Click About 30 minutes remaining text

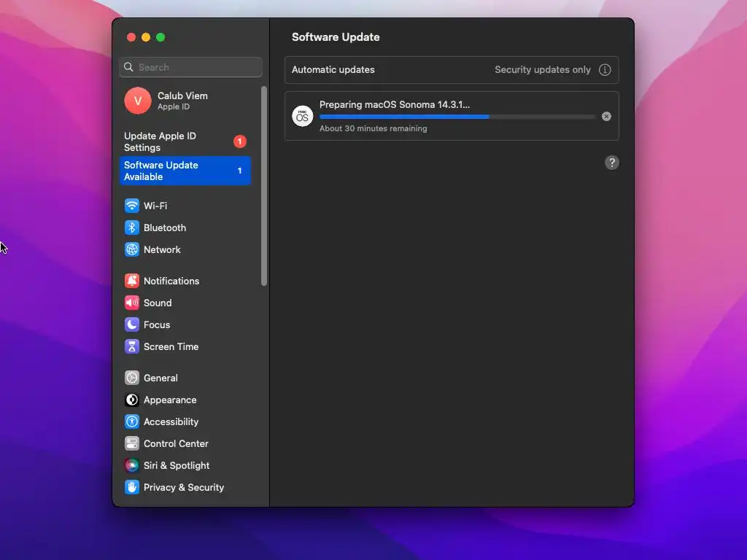coord(373,128)
